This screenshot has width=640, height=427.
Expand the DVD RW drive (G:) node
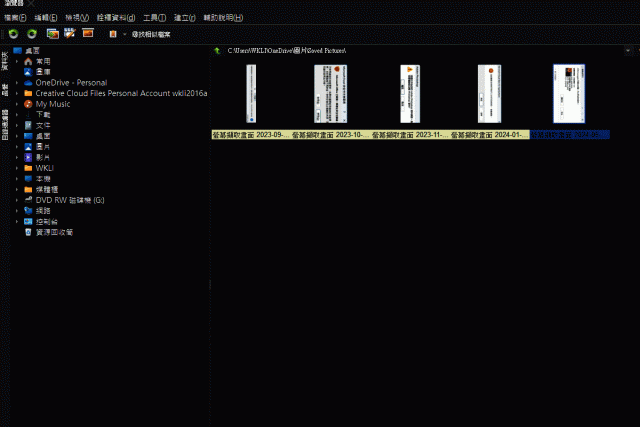pos(17,200)
